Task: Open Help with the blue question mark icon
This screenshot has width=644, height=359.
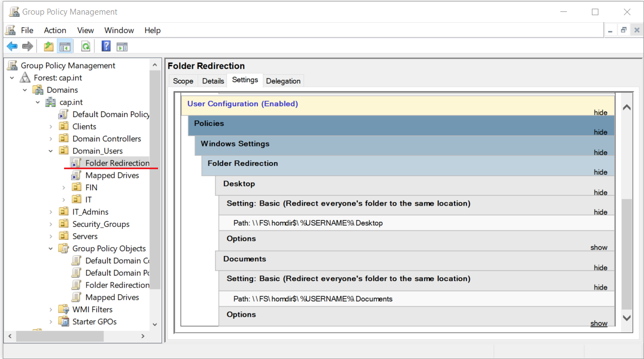Action: 106,47
